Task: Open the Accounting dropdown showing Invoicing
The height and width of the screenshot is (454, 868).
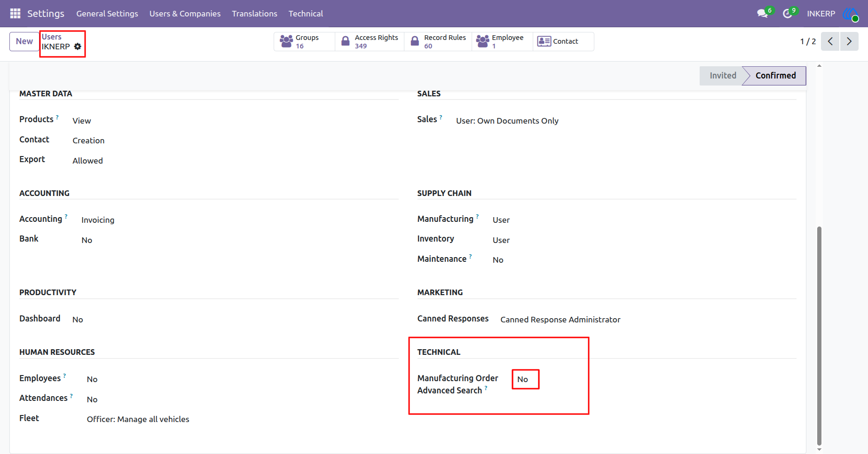Action: pos(98,220)
